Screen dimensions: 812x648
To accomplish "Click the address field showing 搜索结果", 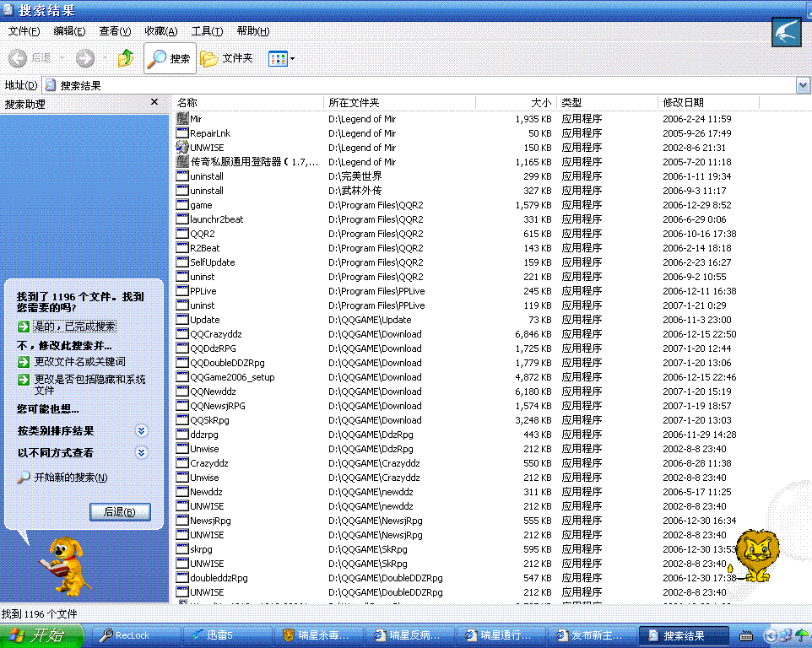I will point(420,85).
